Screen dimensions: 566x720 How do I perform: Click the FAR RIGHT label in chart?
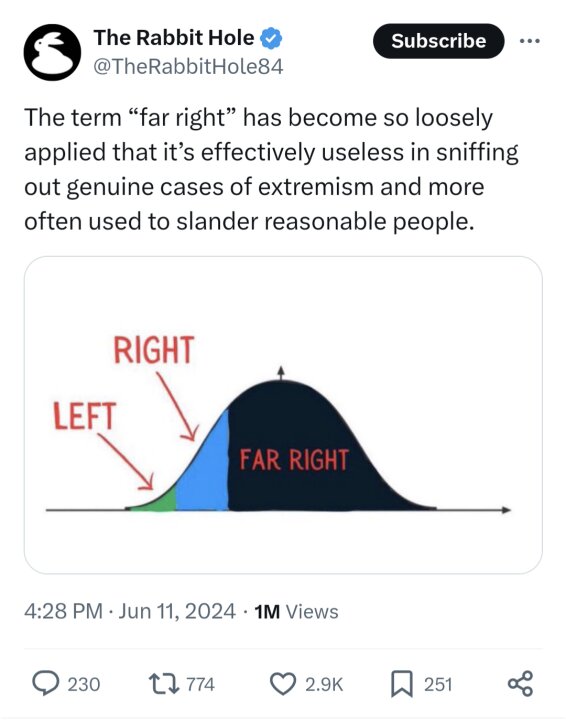click(x=294, y=460)
